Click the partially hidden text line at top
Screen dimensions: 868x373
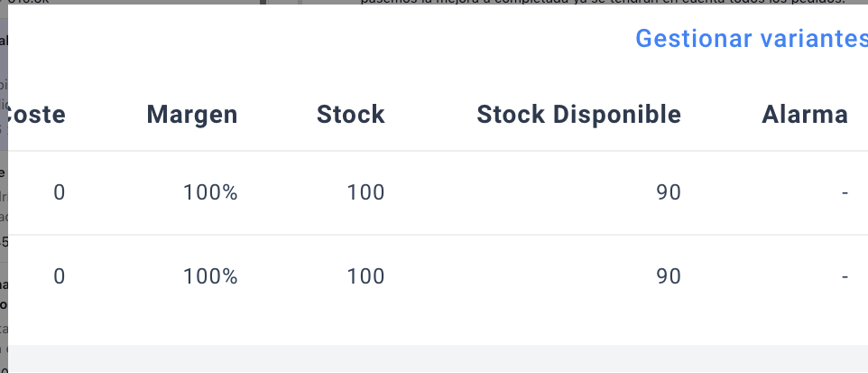point(596,3)
